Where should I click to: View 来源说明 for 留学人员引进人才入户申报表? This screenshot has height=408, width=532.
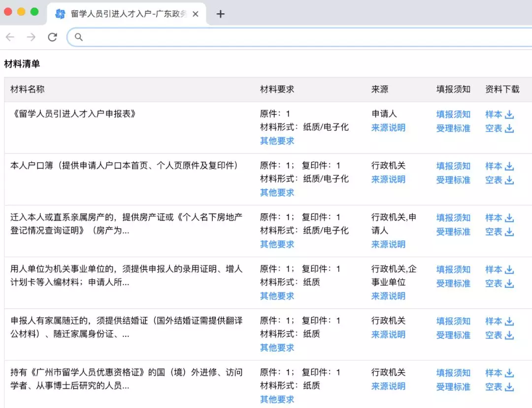click(388, 128)
